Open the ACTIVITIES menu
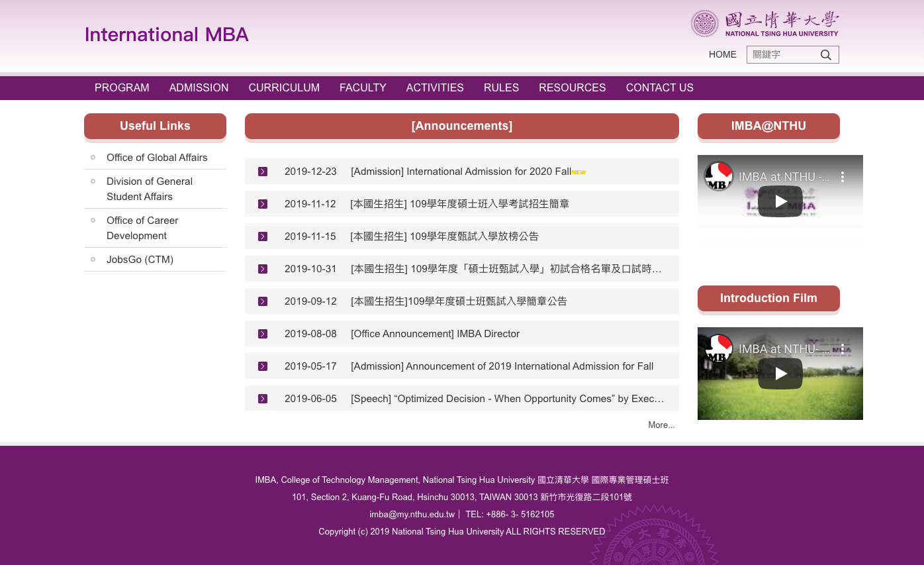 (x=435, y=87)
